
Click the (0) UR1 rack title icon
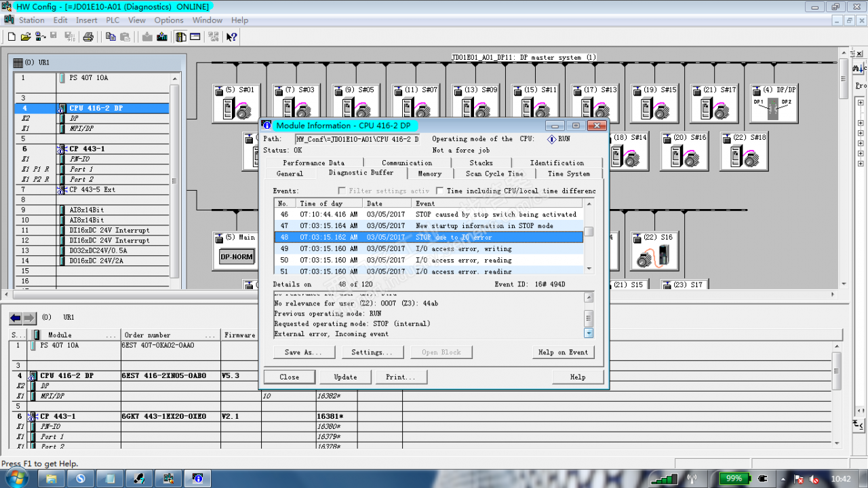click(18, 62)
